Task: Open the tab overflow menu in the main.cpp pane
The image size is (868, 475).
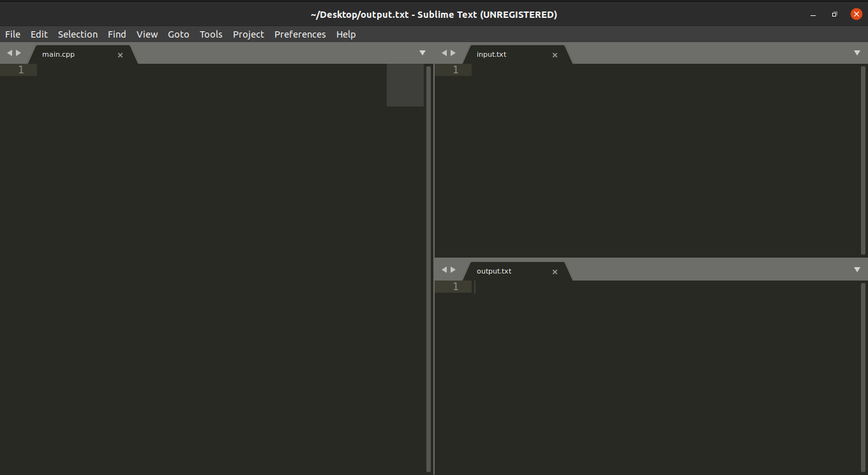Action: coord(422,53)
